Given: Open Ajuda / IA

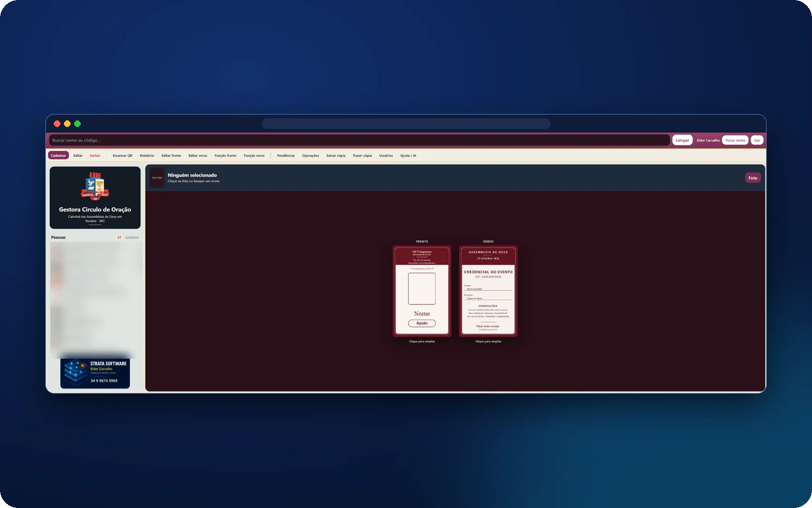Looking at the screenshot, I should click(x=408, y=155).
